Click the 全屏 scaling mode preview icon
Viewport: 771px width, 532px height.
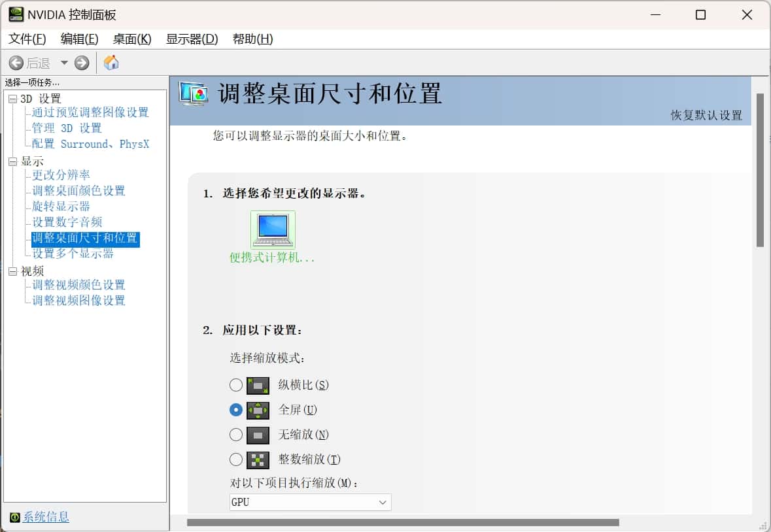(x=258, y=410)
